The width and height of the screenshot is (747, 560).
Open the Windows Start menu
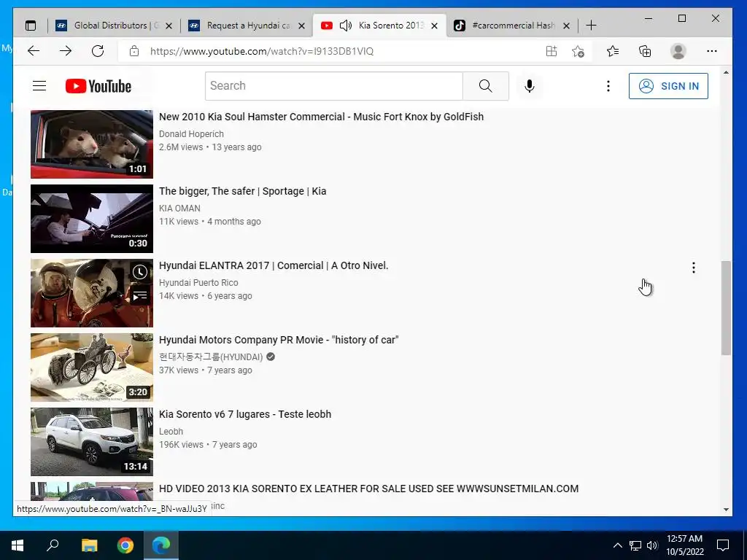pos(18,545)
